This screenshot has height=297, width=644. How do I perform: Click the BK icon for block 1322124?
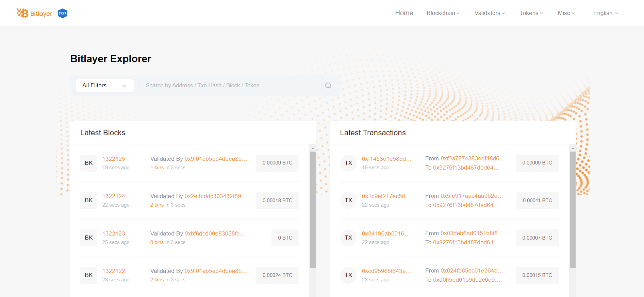click(x=89, y=200)
